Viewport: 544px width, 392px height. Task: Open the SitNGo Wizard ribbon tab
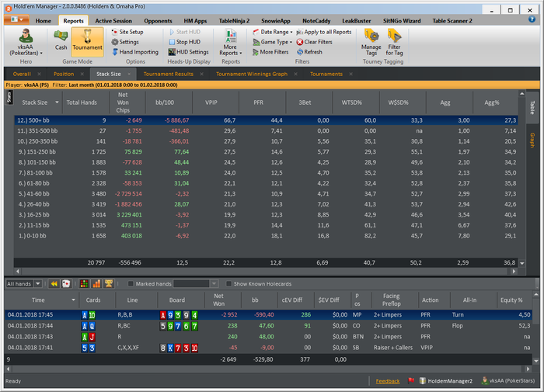click(402, 21)
